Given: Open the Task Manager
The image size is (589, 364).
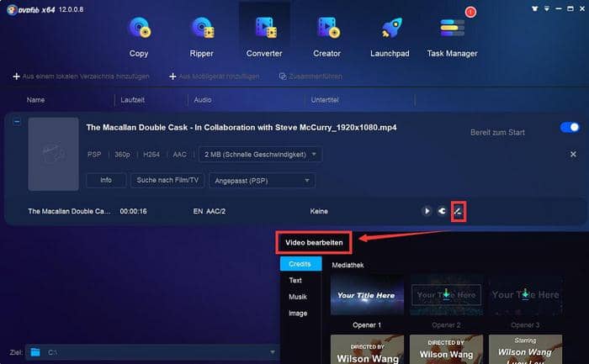Looking at the screenshot, I should [x=453, y=36].
